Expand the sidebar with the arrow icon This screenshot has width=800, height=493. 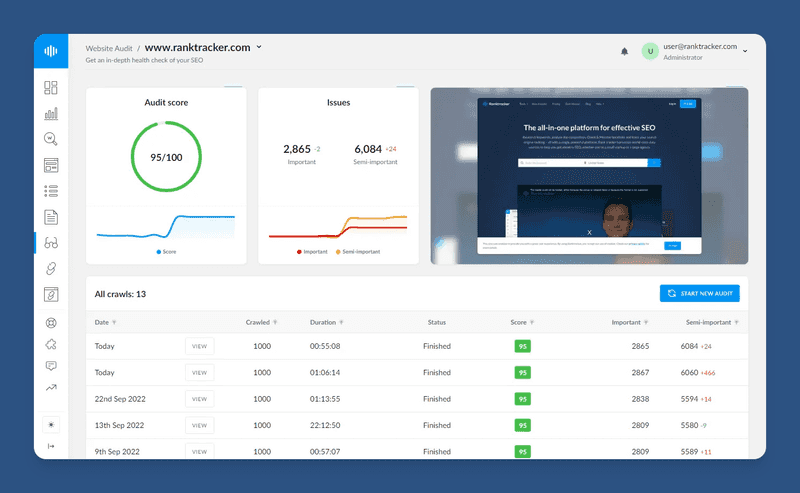(51, 446)
